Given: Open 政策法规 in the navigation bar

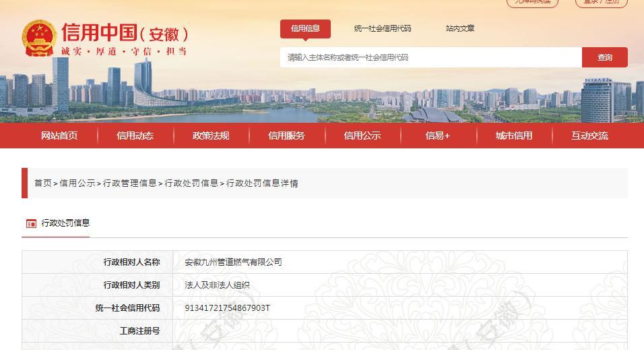Looking at the screenshot, I should (x=211, y=136).
